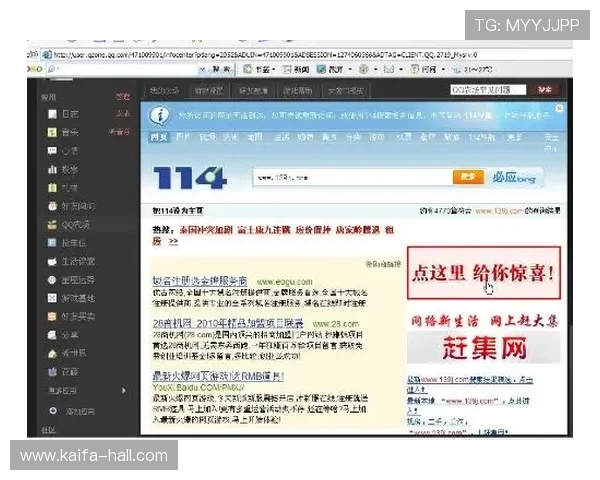Screen dimensions: 600x480
Task: Click the 搜索 button in browser toolbar
Action: click(x=221, y=69)
